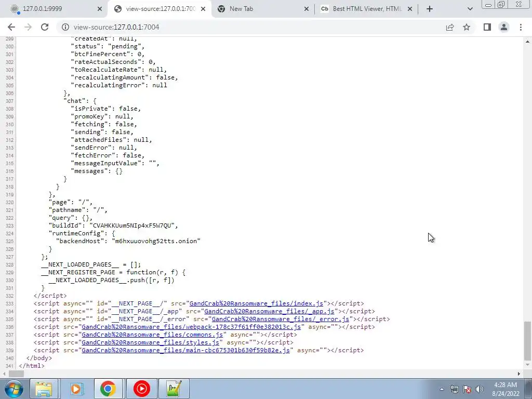Click the horizontal scroll right arrow
The height and width of the screenshot is (399, 532).
pyautogui.click(x=519, y=374)
